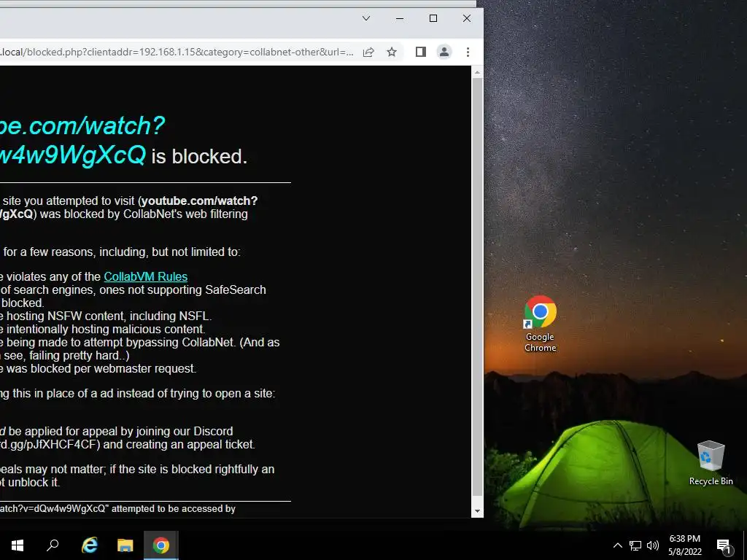The height and width of the screenshot is (560, 747).
Task: Share this page via Chrome share icon
Action: [x=368, y=52]
